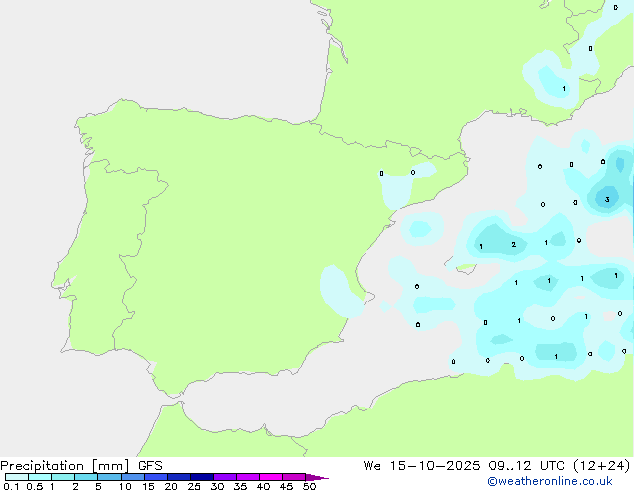
Task: Pick the 35–40 mm legend color swatch
Action: pos(248,477)
